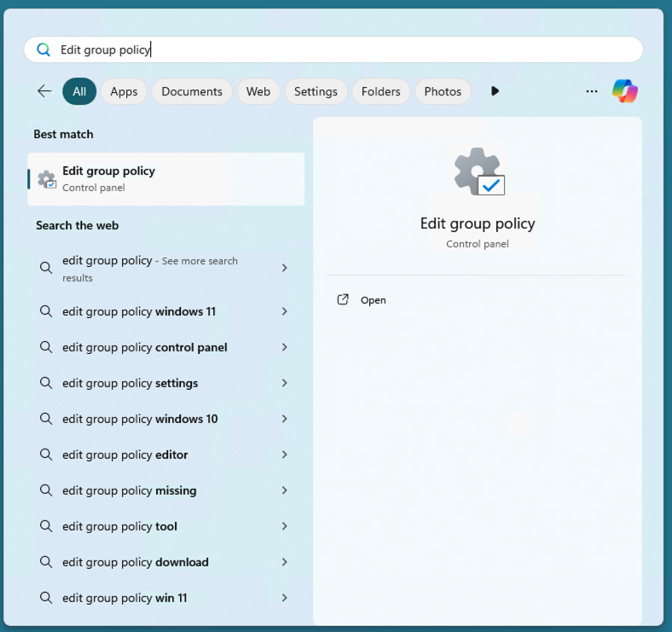Click the magnifier icon in search box

click(x=43, y=49)
